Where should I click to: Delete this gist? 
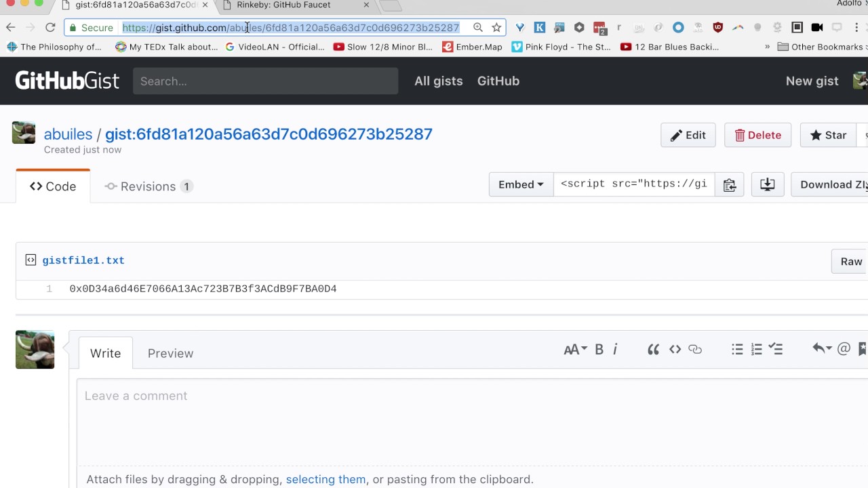758,135
